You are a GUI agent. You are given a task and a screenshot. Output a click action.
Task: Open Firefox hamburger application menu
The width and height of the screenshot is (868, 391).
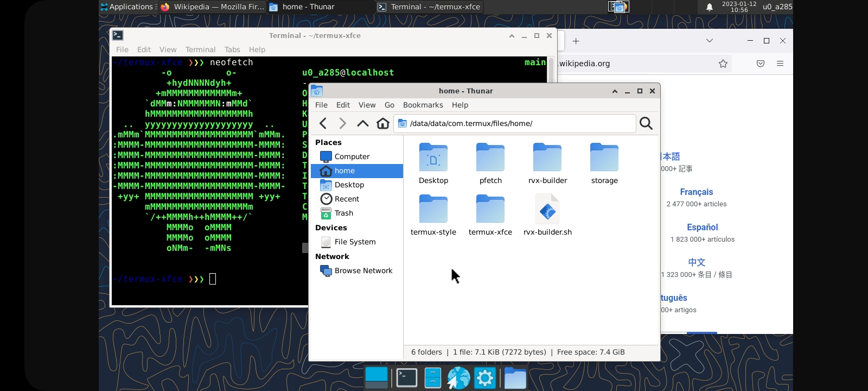click(x=780, y=64)
